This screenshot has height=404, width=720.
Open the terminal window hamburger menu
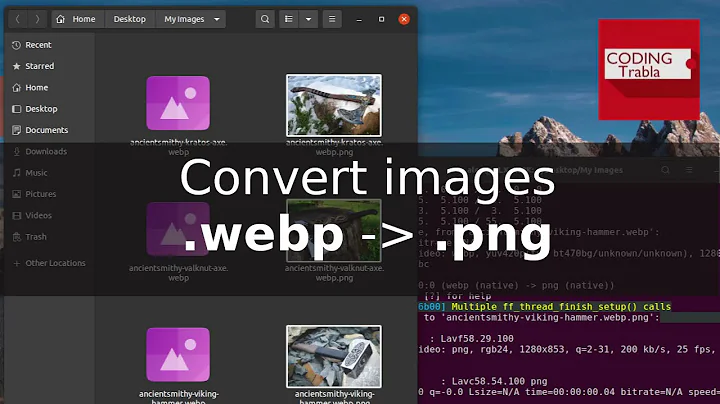coord(689,170)
